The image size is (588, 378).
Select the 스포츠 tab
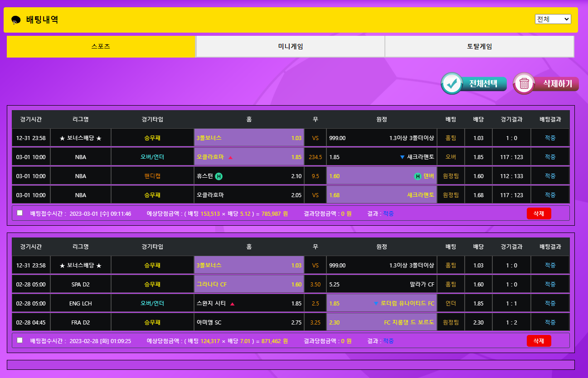101,47
